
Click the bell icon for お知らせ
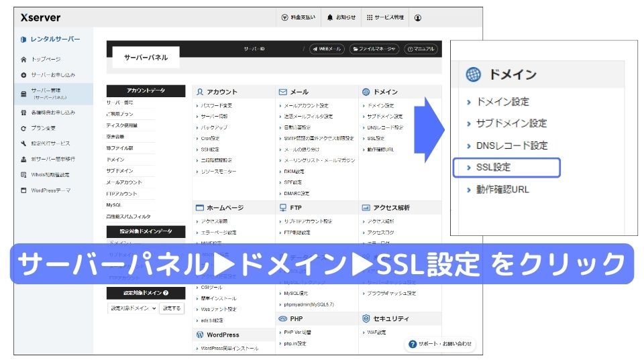[330, 17]
